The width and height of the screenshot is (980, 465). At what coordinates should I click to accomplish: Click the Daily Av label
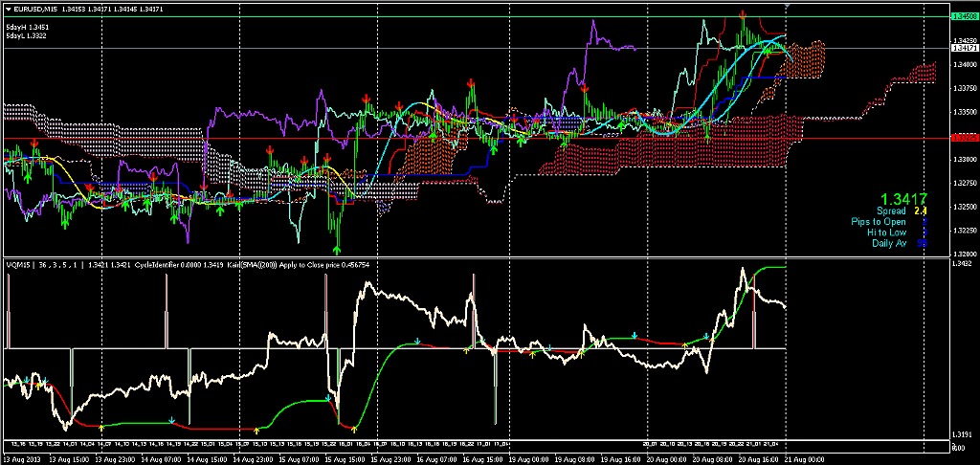tap(889, 244)
